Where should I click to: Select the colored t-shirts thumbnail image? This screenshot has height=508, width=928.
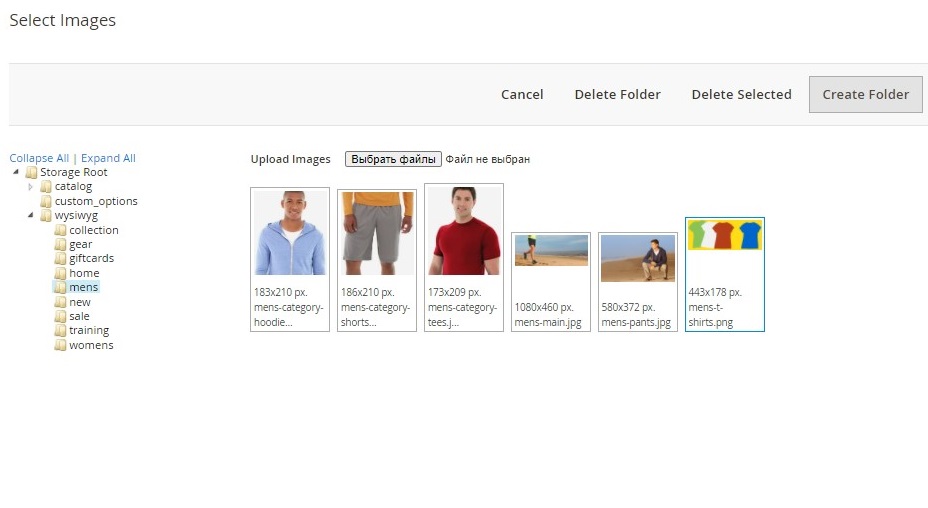(x=725, y=235)
